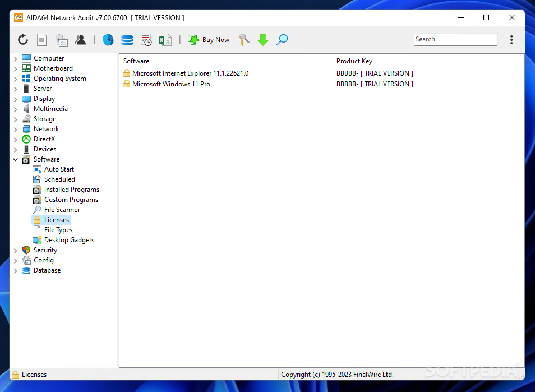Click the FinalWire copyright status bar text

coord(337,375)
